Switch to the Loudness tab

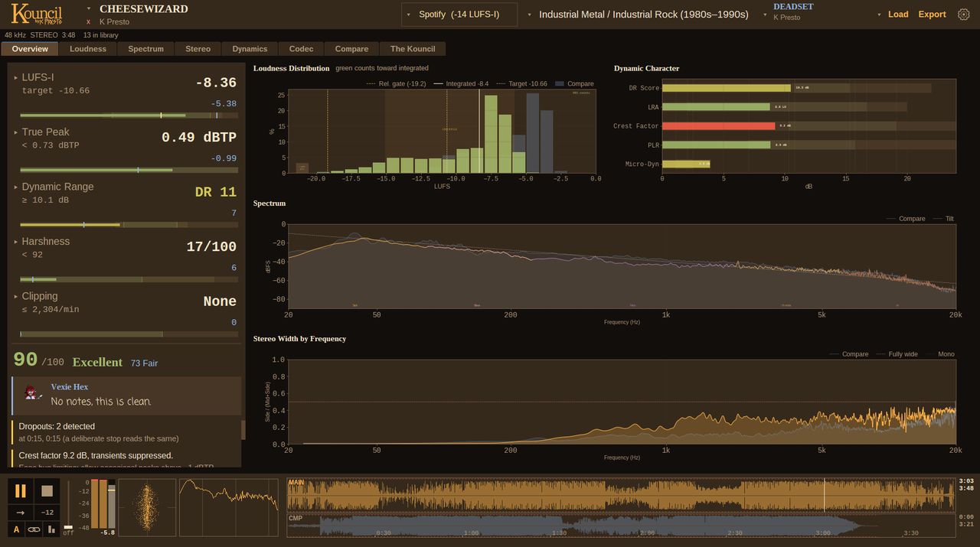(88, 49)
